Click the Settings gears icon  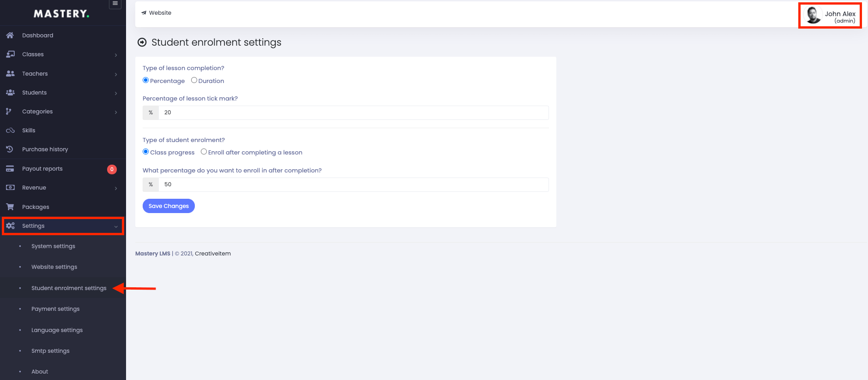[x=10, y=226]
